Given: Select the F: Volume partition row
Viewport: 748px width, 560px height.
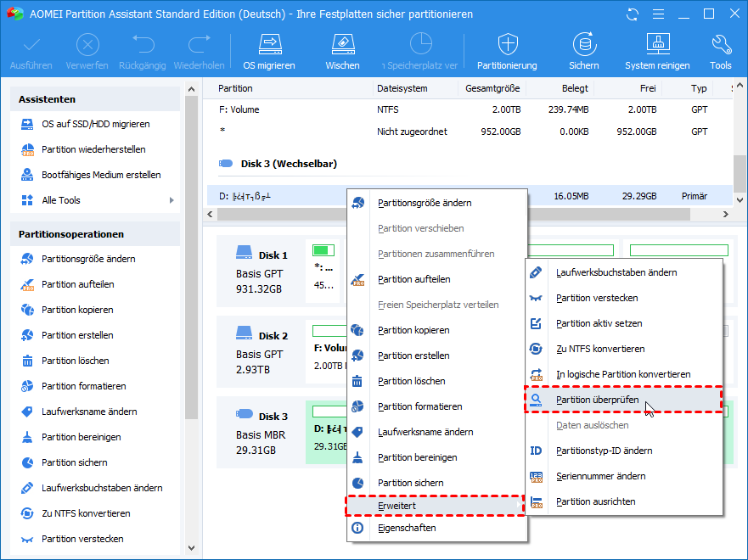Looking at the screenshot, I should pyautogui.click(x=470, y=109).
